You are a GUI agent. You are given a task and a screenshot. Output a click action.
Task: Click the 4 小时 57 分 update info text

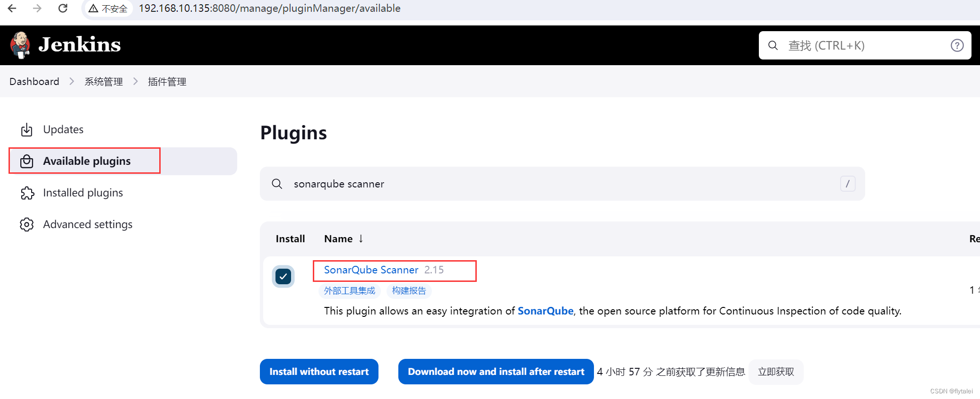(671, 372)
